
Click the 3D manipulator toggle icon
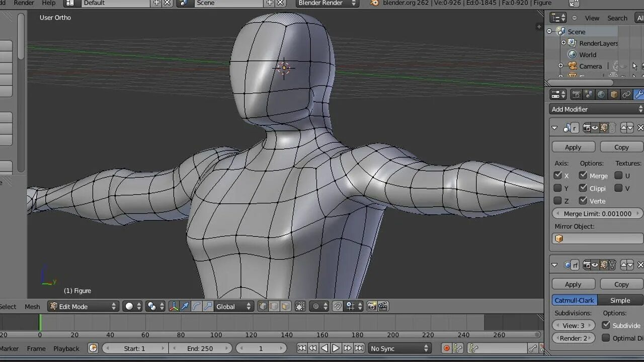pyautogui.click(x=174, y=306)
